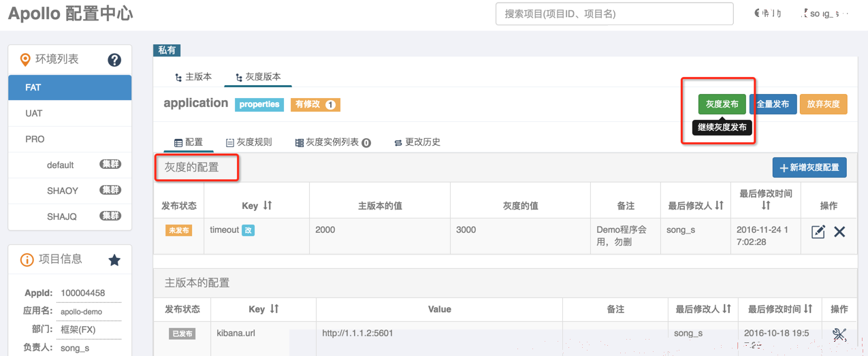Viewport: 868px width, 356px height.
Task: Open the 更改历史 sub-tab
Action: [x=417, y=142]
